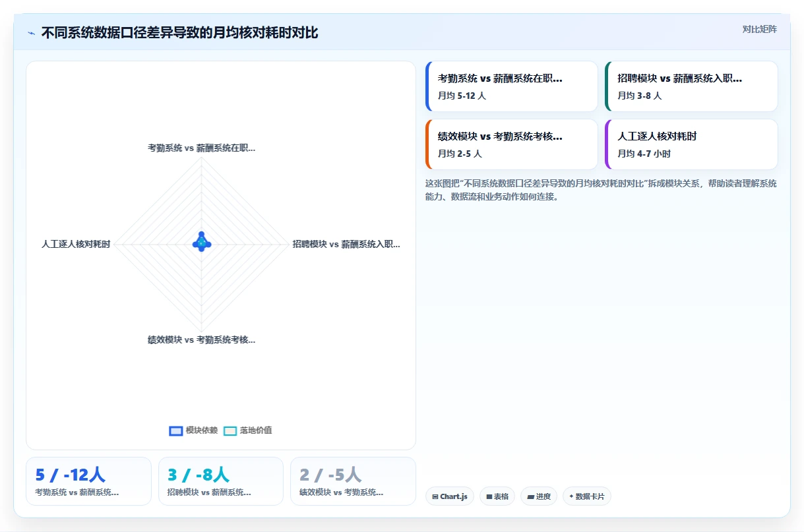Click the chart title 不同系统数据口径差异导致的月均核对耗时对比
This screenshot has width=804, height=532.
coord(179,33)
